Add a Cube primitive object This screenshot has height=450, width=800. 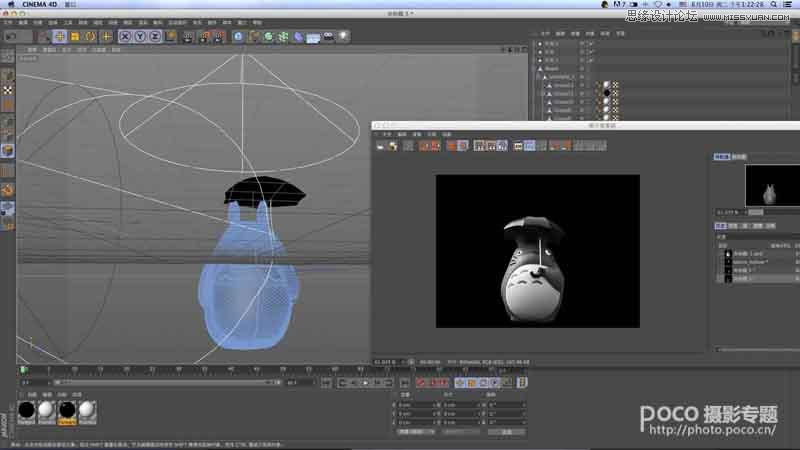click(238, 36)
